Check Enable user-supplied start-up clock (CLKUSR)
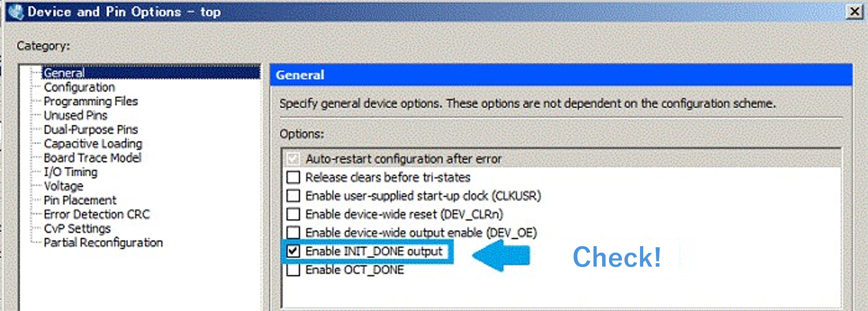The width and height of the screenshot is (868, 311). 293,196
